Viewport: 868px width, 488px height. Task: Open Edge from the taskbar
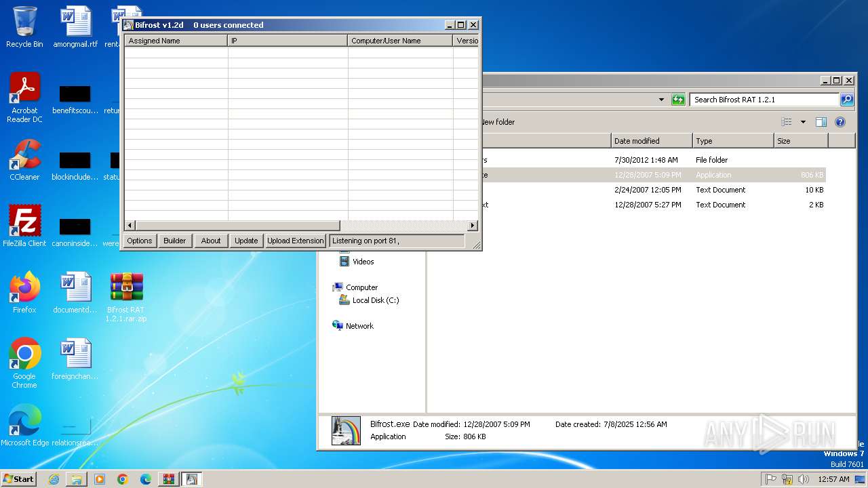(x=146, y=479)
